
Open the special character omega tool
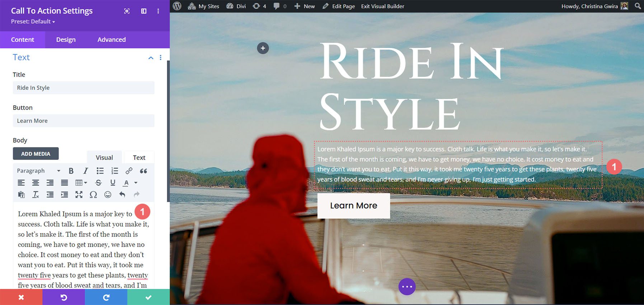[93, 195]
